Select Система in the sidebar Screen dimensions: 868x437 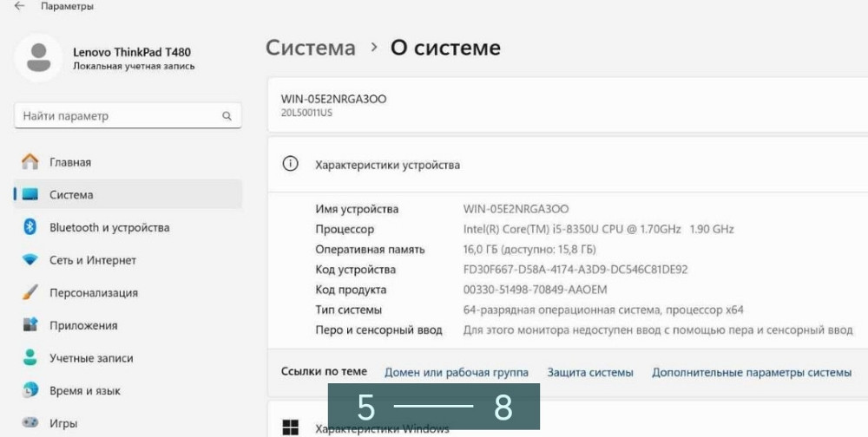pos(128,195)
